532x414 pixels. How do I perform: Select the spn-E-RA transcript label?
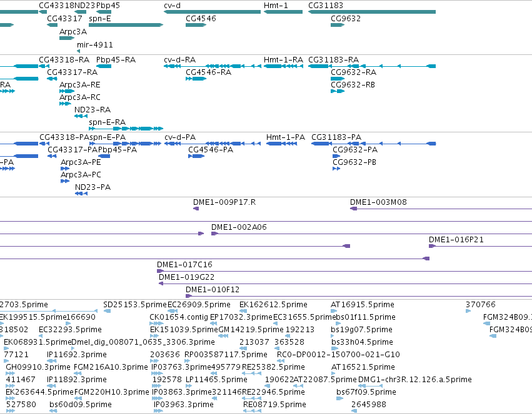click(x=107, y=122)
